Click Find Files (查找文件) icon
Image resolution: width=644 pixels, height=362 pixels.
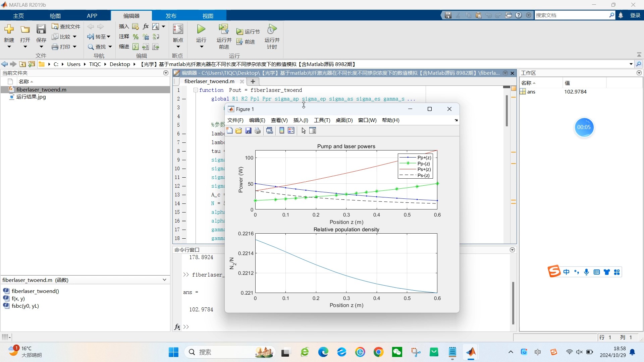55,26
